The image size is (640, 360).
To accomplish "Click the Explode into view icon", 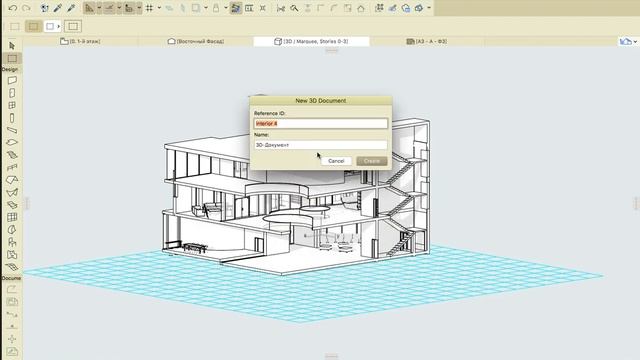I will pos(379,8).
